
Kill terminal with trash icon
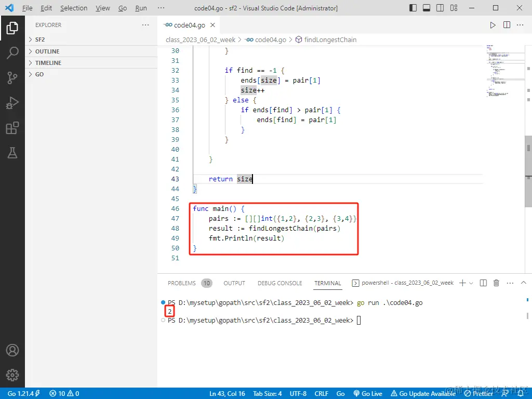pos(496,283)
